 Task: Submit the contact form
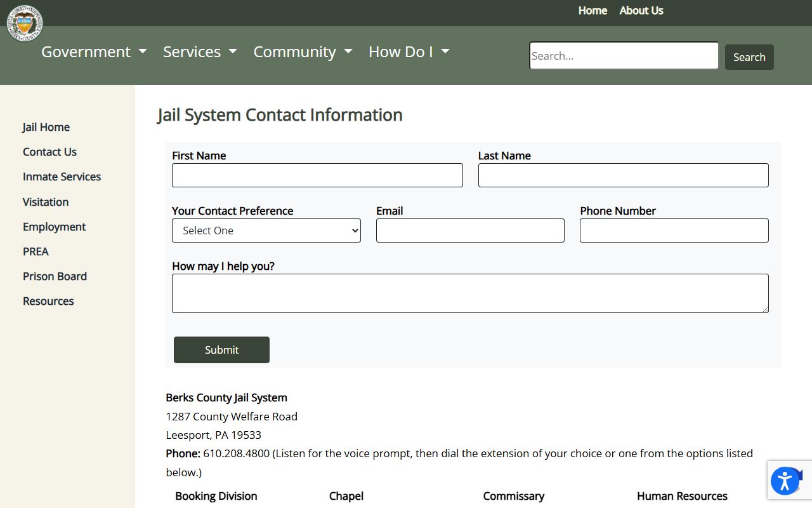tap(221, 350)
